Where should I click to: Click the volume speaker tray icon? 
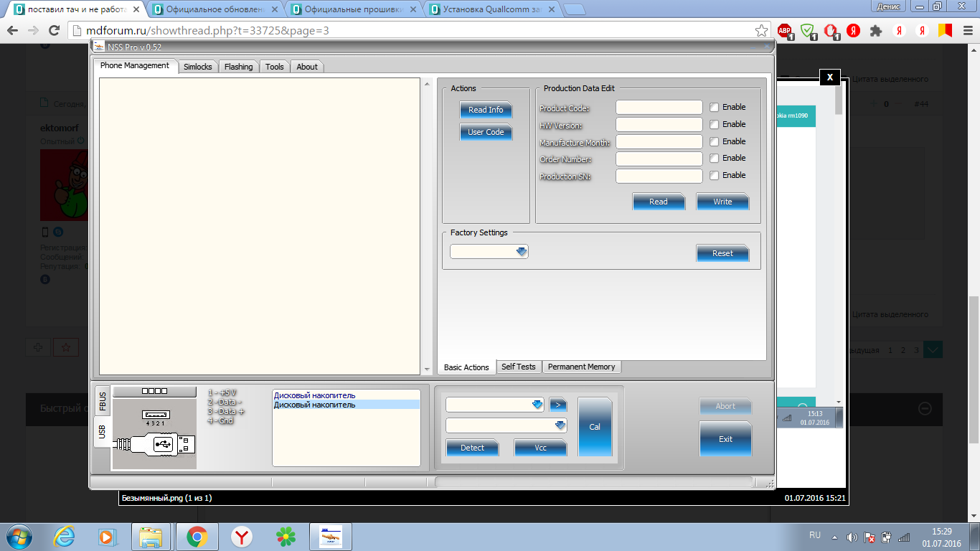click(x=852, y=537)
